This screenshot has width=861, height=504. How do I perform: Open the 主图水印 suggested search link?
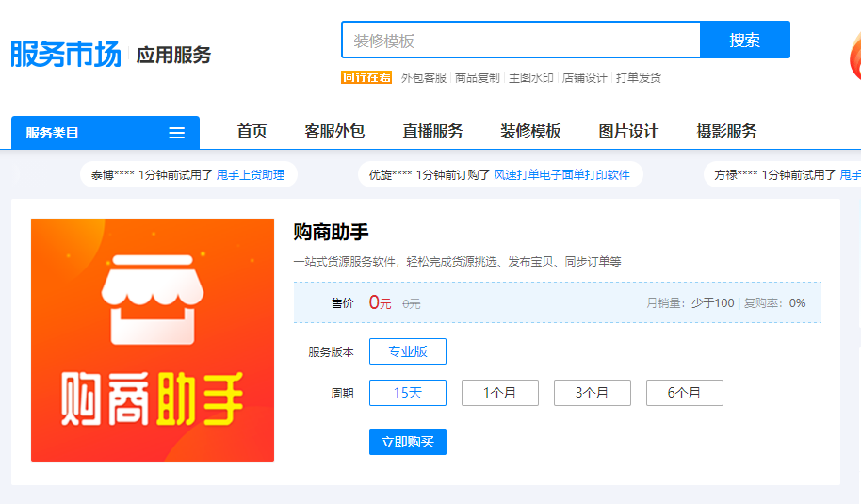coord(531,78)
